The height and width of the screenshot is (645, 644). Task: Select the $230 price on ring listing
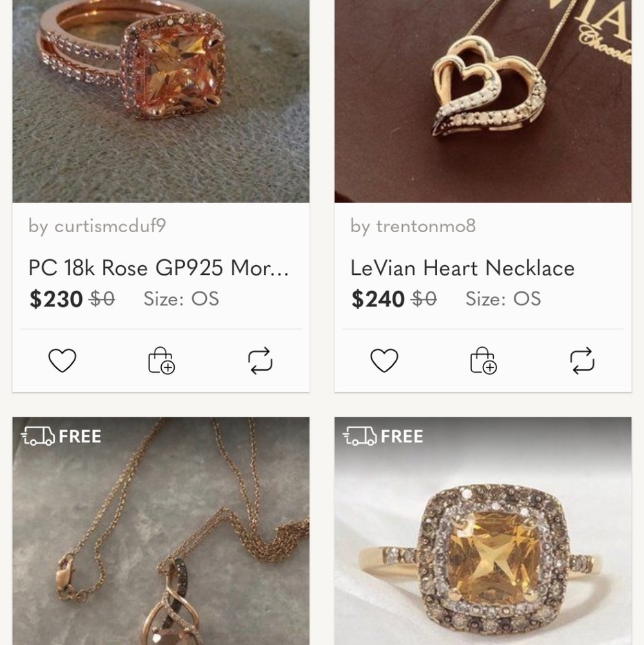point(56,299)
